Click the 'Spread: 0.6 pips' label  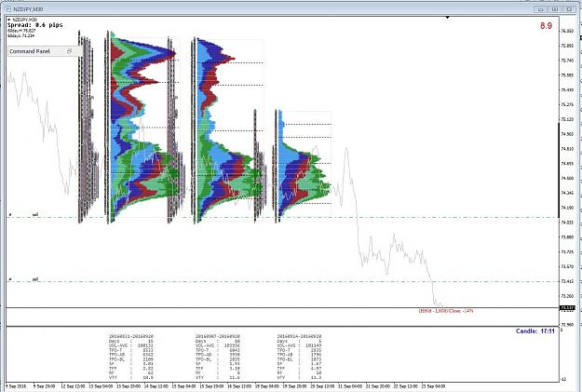tap(34, 25)
